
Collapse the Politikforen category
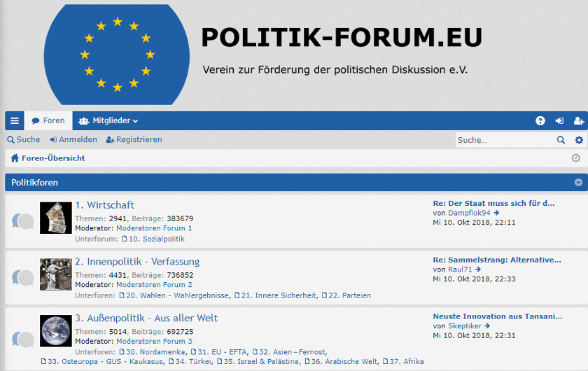coord(578,182)
